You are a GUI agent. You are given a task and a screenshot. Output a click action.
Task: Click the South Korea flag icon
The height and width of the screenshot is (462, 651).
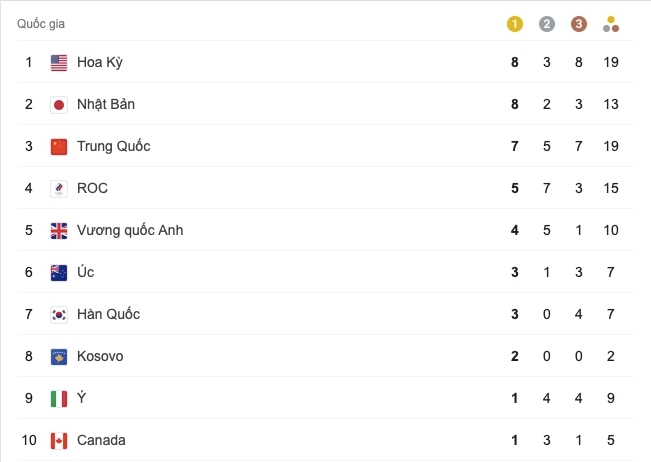tap(59, 315)
